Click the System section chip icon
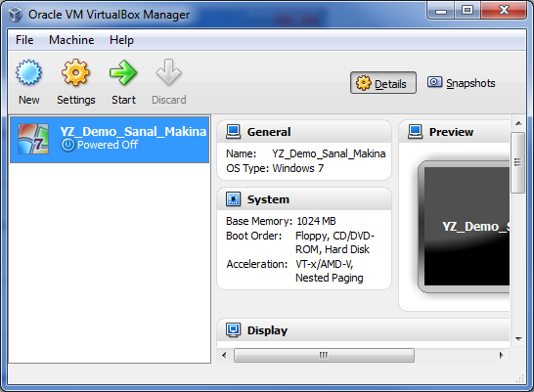 234,199
